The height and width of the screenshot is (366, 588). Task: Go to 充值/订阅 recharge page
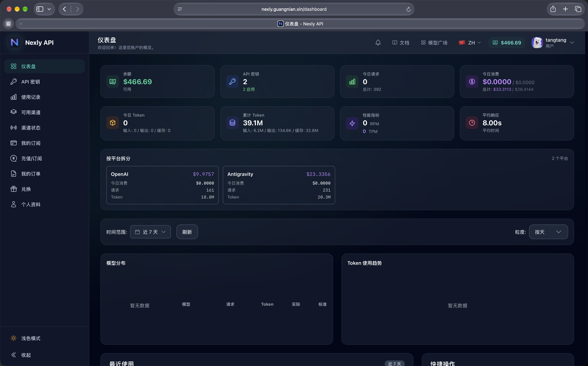pos(45,158)
